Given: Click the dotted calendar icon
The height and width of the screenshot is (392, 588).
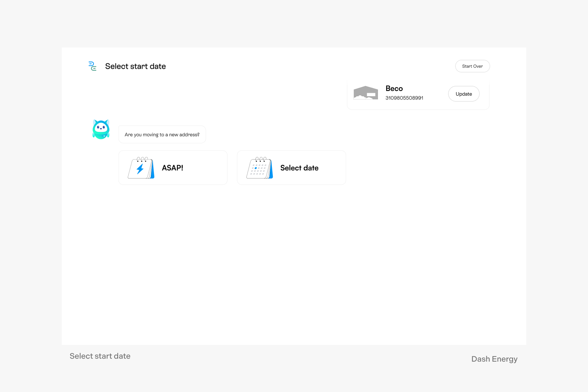Looking at the screenshot, I should 259,168.
